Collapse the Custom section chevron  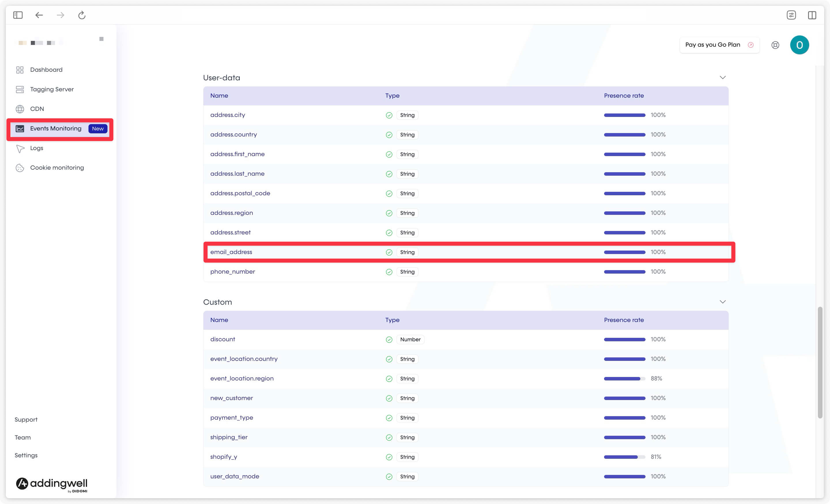point(723,302)
